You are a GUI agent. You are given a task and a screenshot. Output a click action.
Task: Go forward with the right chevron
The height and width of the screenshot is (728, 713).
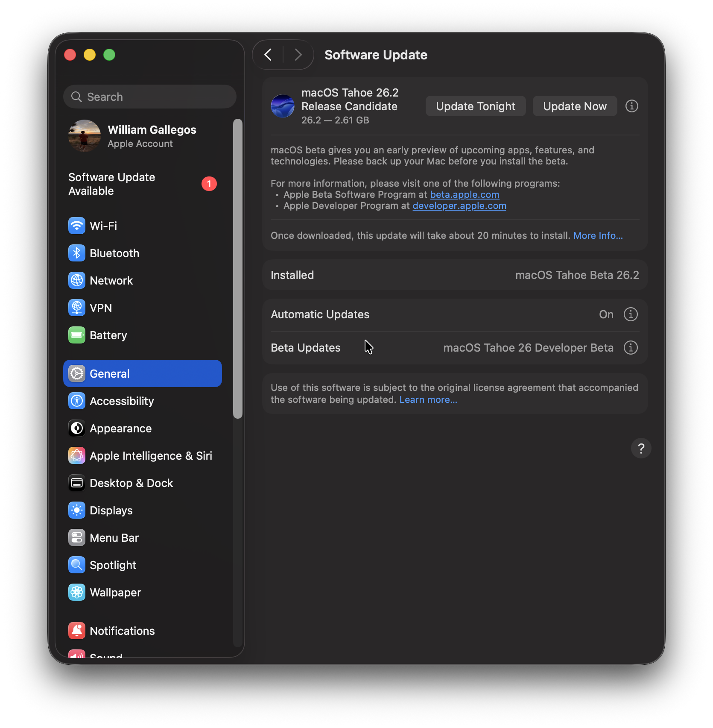click(x=298, y=55)
